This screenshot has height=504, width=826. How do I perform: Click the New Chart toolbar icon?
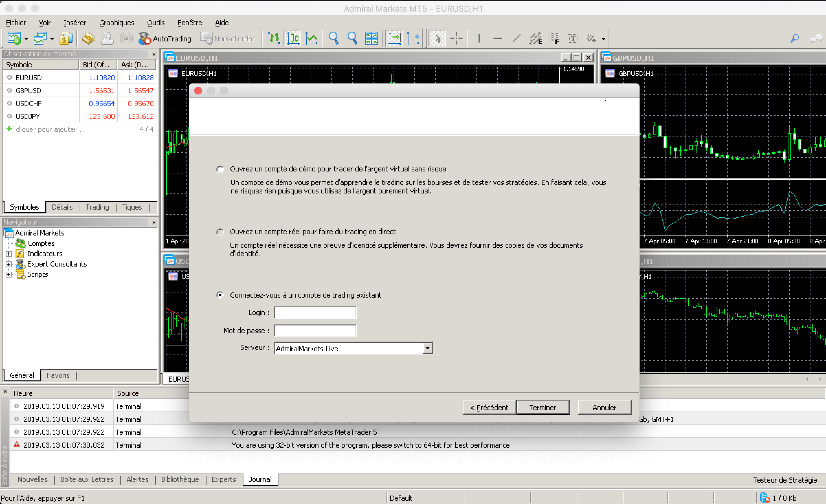[14, 38]
